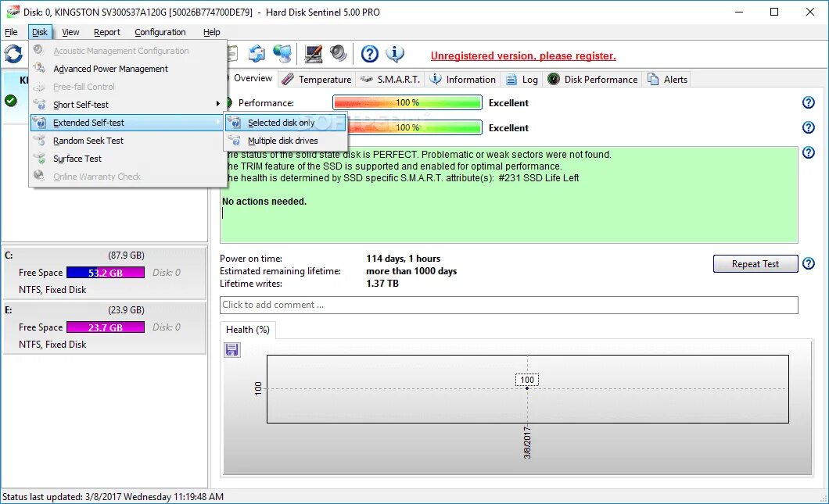Click the help icon next to Performance bar

pos(809,102)
